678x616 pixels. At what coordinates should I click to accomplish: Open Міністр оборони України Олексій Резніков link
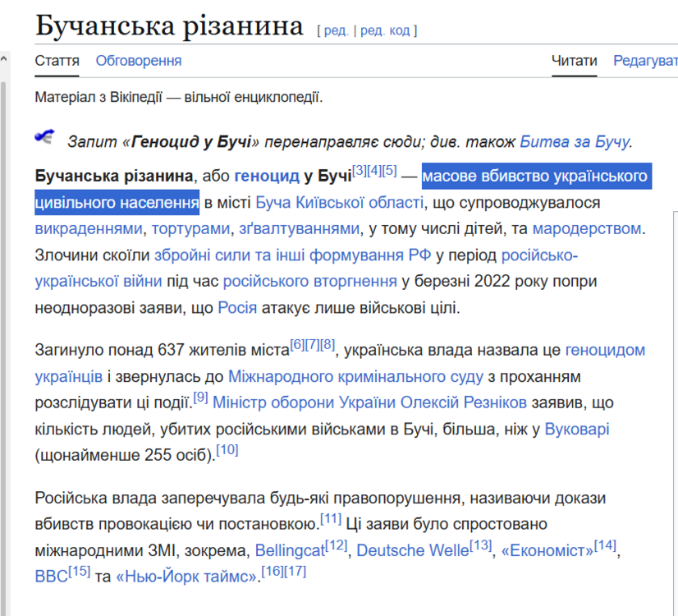(369, 402)
